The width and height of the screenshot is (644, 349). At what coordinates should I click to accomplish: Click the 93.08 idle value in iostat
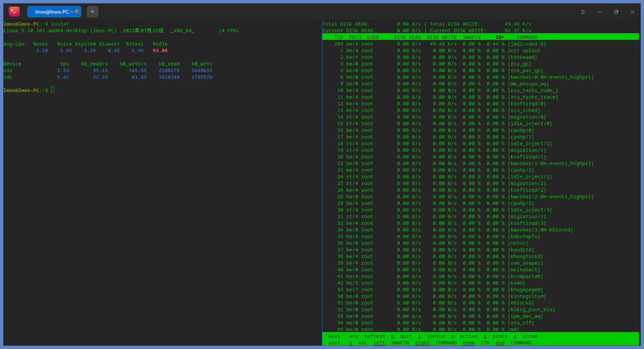pyautogui.click(x=160, y=51)
